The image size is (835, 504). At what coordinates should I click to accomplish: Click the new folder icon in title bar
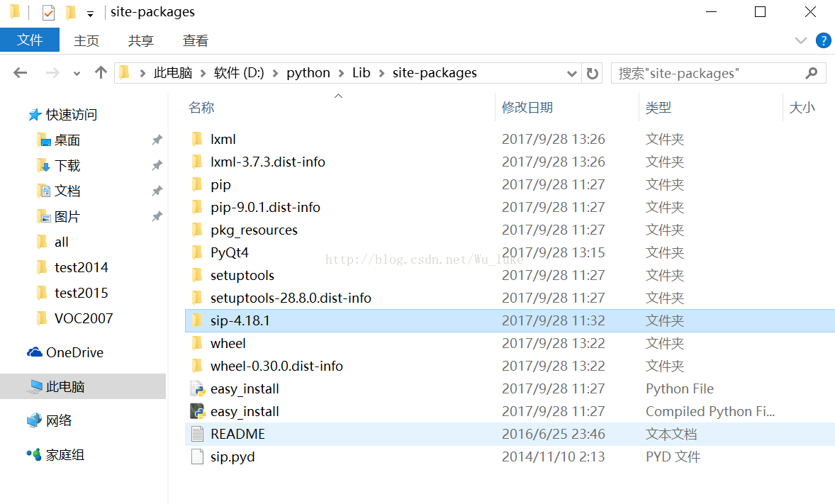pyautogui.click(x=70, y=12)
